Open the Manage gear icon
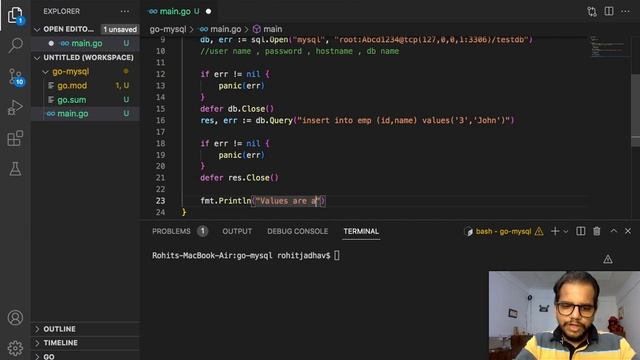The width and height of the screenshot is (640, 360). pyautogui.click(x=15, y=348)
